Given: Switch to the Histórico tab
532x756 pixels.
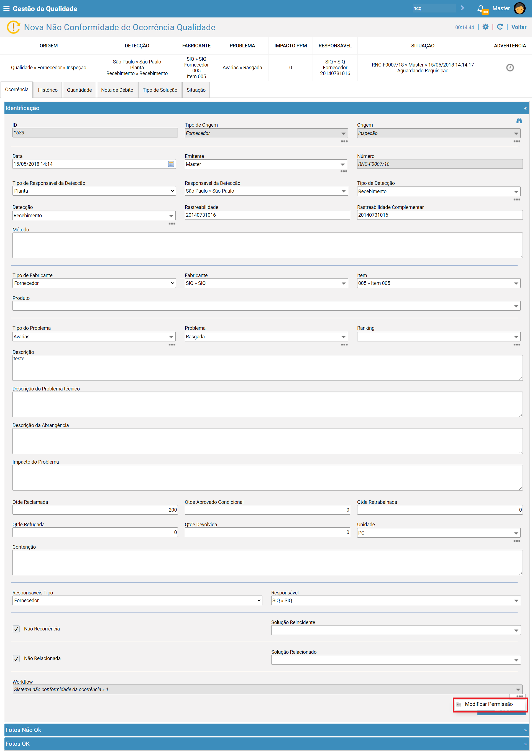Looking at the screenshot, I should pos(48,90).
